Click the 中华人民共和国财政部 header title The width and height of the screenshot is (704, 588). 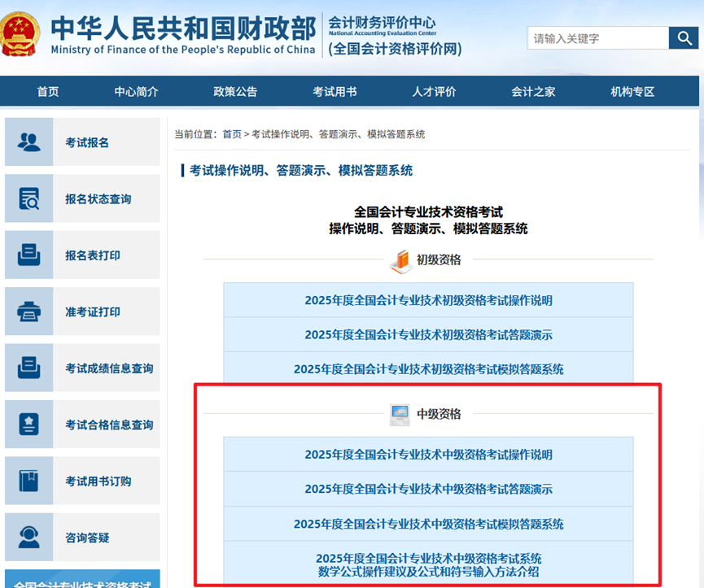click(x=183, y=28)
